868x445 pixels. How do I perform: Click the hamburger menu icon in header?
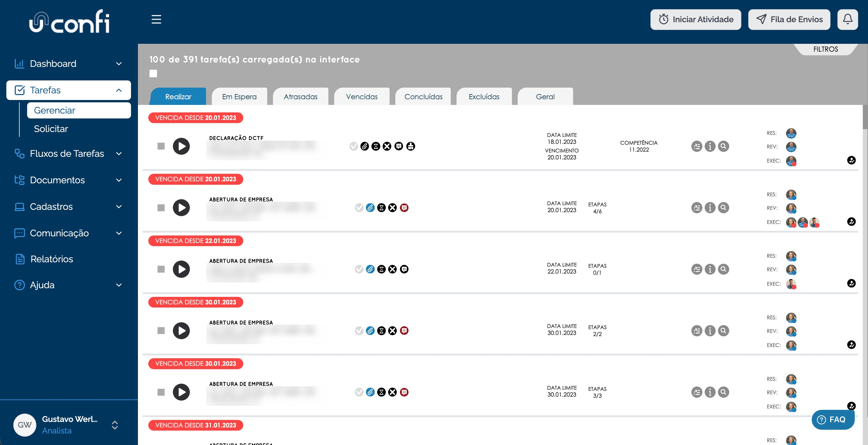point(156,19)
